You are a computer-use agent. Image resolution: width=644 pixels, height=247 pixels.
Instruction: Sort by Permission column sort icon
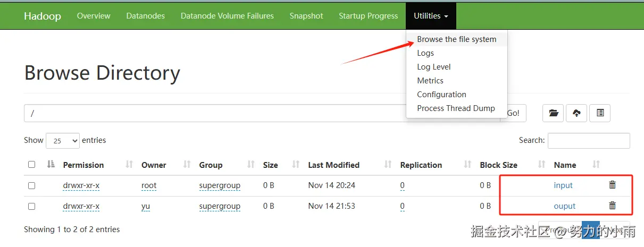point(129,165)
